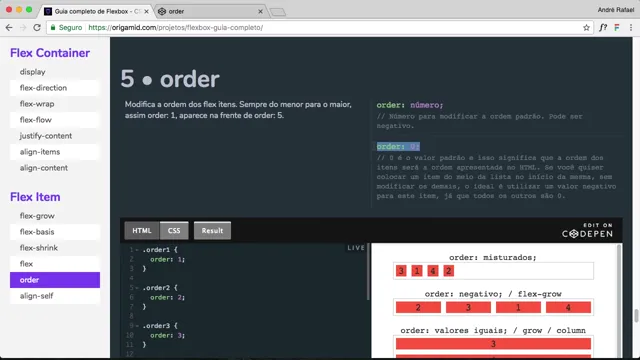The width and height of the screenshot is (640, 360).
Task: Navigate to flex-grow in the sidebar
Action: 55,216
